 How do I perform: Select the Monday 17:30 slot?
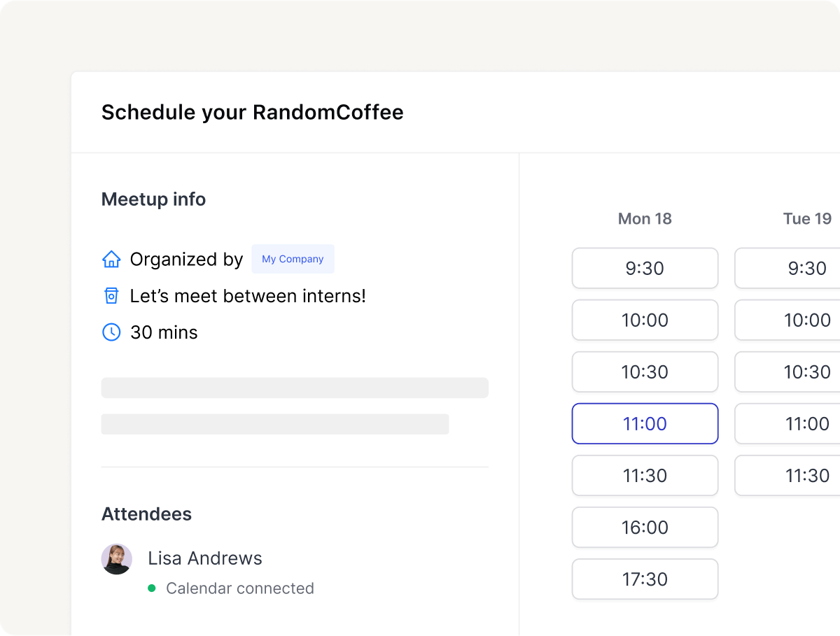click(645, 579)
